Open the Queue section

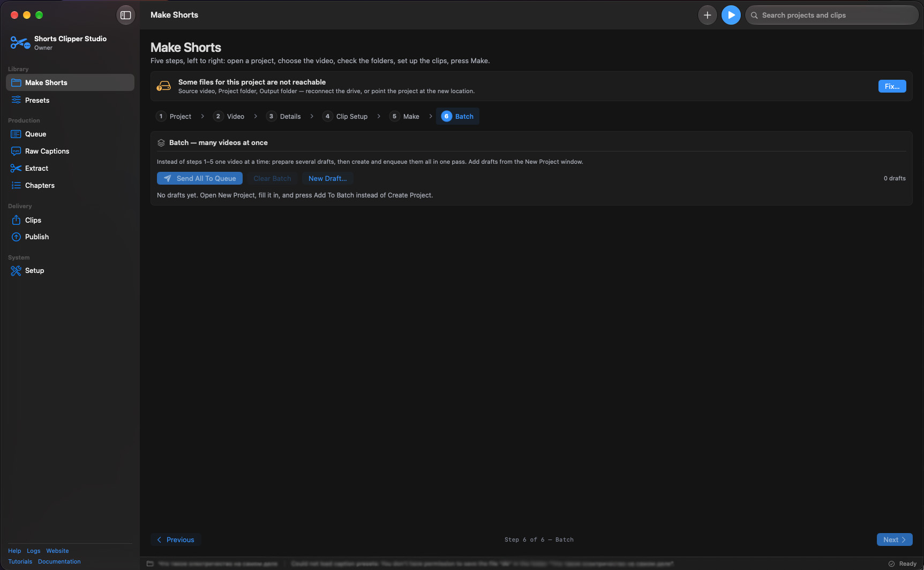click(70, 134)
